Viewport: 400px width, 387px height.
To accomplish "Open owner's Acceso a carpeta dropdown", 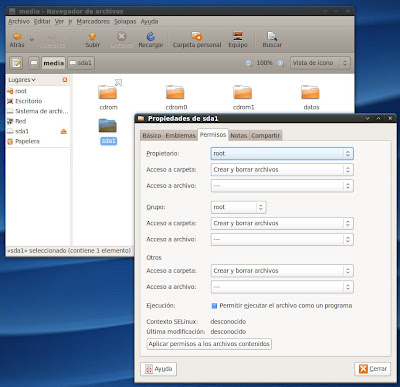I will pyautogui.click(x=282, y=170).
